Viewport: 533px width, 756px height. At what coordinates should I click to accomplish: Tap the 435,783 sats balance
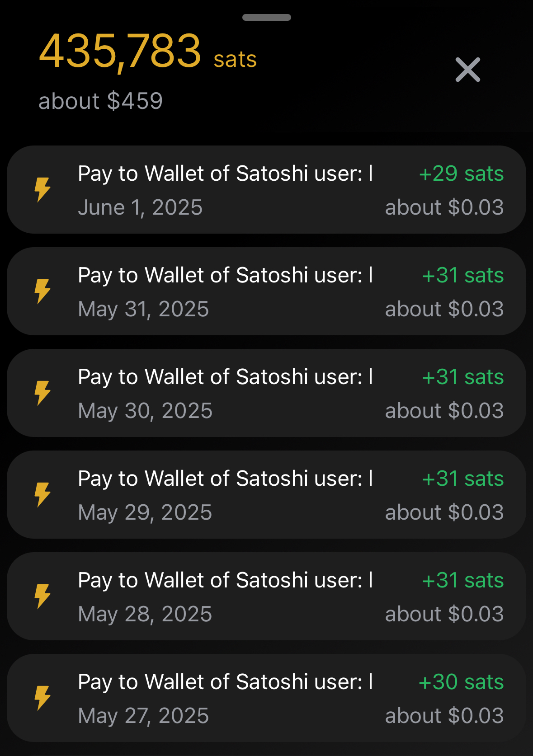coord(148,52)
